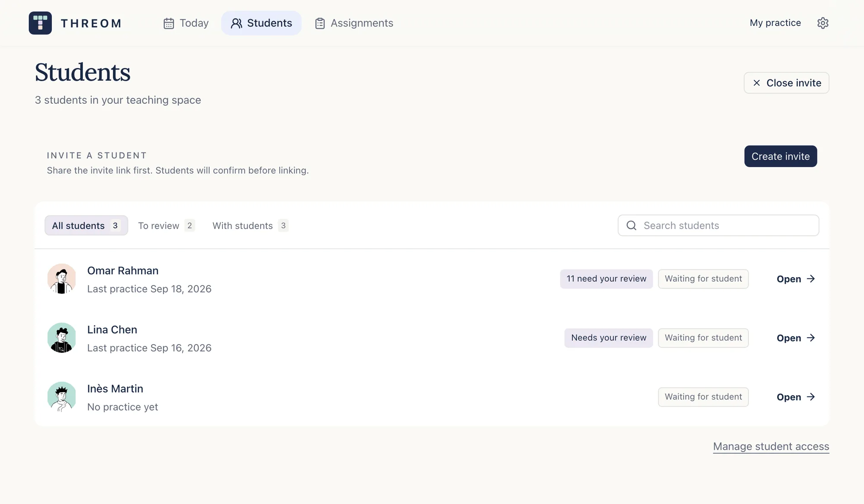
Task: Click Waiting for student badge for Omar Rahman
Action: 703,279
